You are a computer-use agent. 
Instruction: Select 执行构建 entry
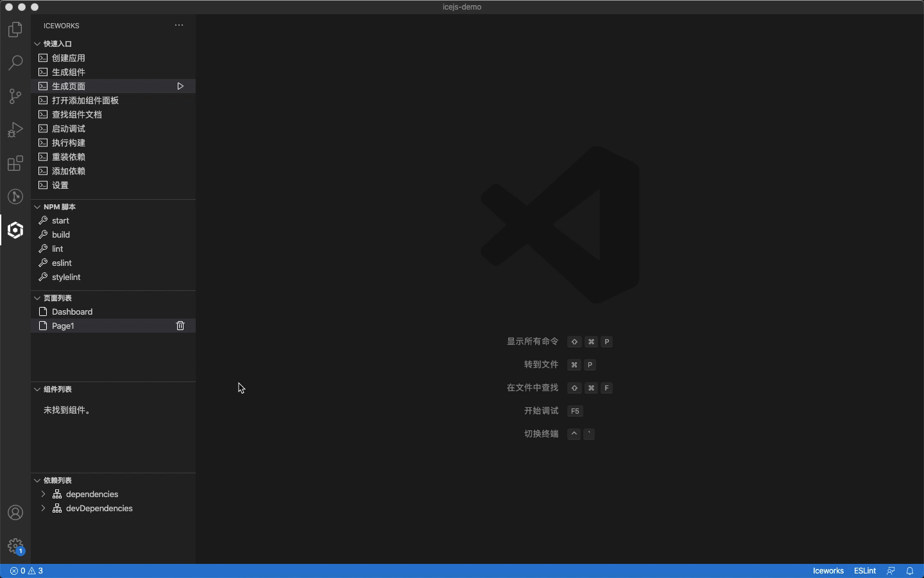point(113,143)
